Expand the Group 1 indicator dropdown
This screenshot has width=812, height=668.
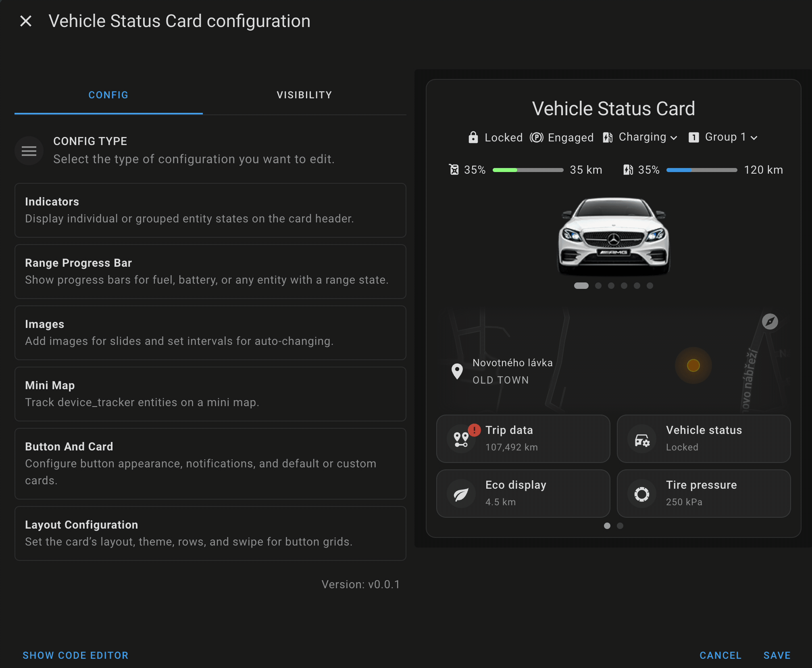pos(754,138)
